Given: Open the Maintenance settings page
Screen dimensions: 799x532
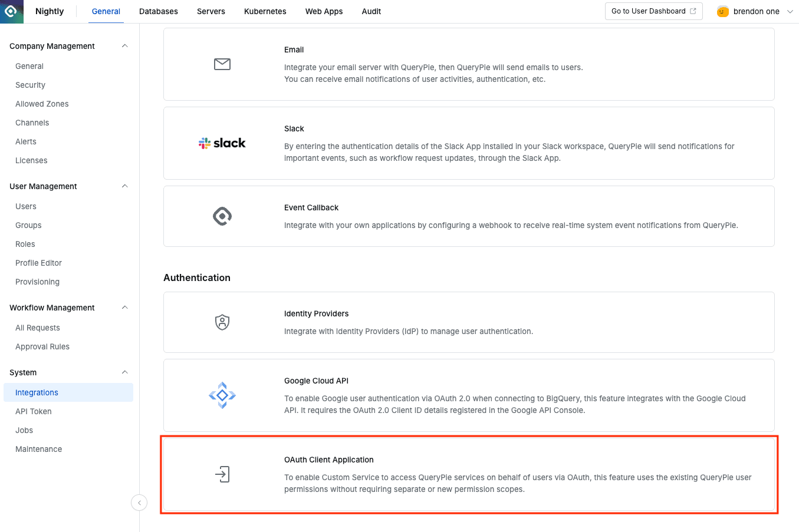Looking at the screenshot, I should tap(38, 449).
